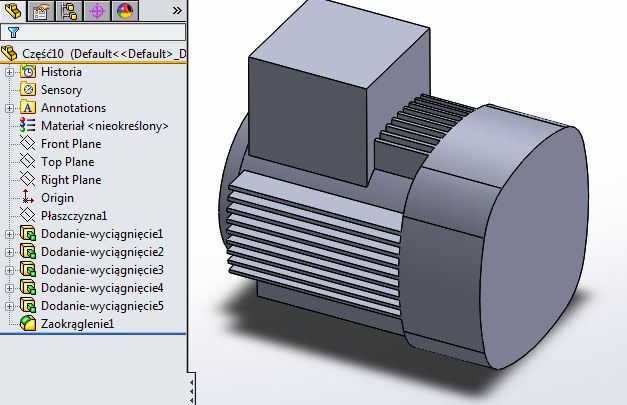Expand Dodanie-wyciągnięcie4 feature
Image resolution: width=627 pixels, height=405 pixels.
[9, 288]
